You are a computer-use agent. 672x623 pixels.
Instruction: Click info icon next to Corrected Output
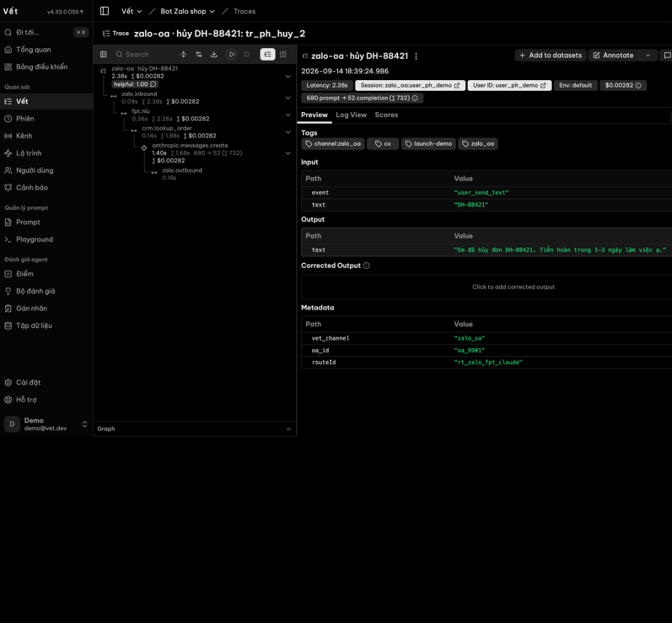click(366, 266)
